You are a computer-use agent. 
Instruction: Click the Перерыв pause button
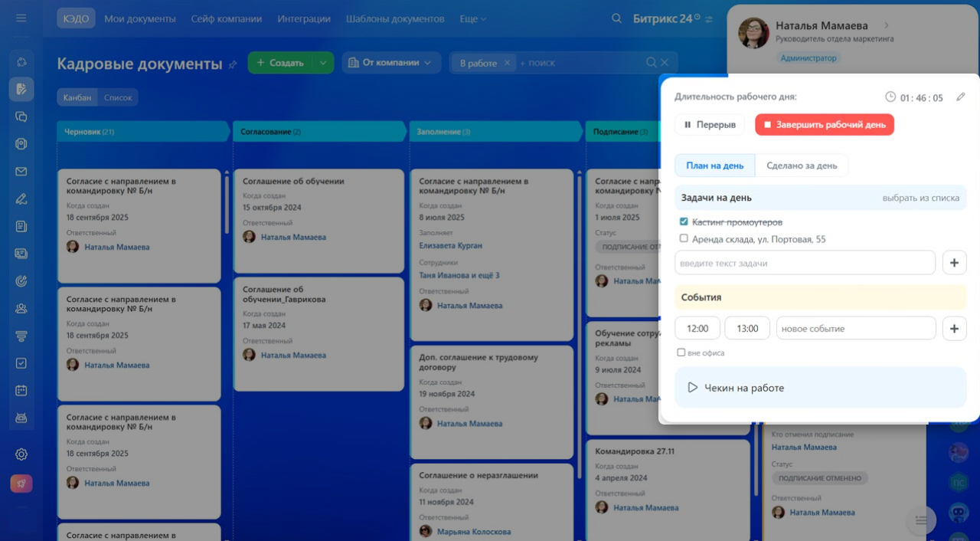709,125
